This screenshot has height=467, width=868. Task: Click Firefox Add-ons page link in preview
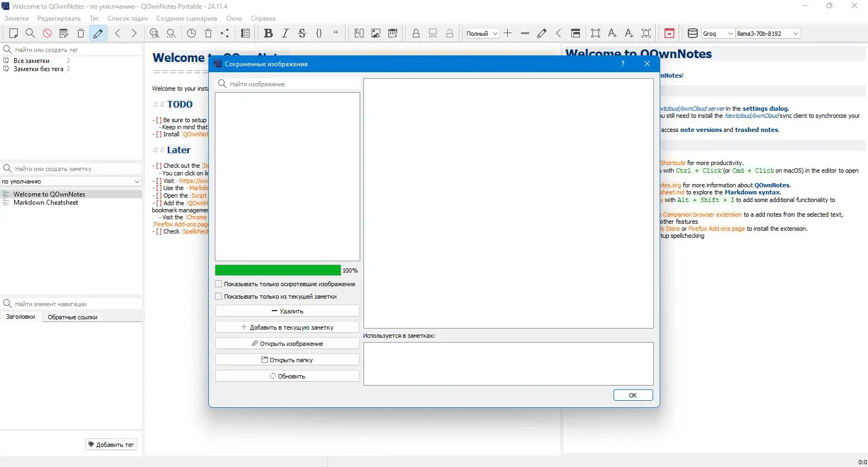pyautogui.click(x=717, y=229)
